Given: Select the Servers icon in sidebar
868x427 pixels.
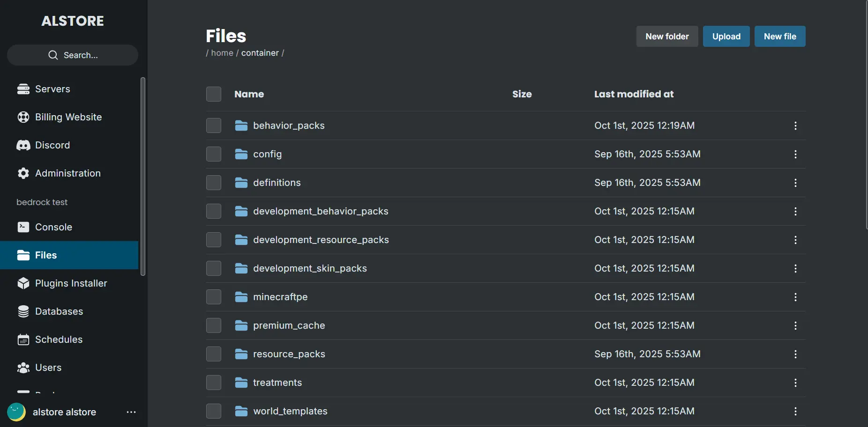Looking at the screenshot, I should (24, 89).
